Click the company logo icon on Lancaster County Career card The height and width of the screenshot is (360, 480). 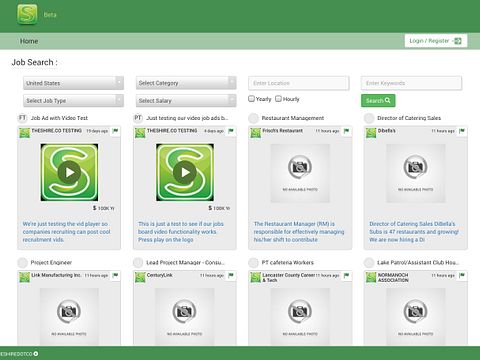click(x=256, y=277)
